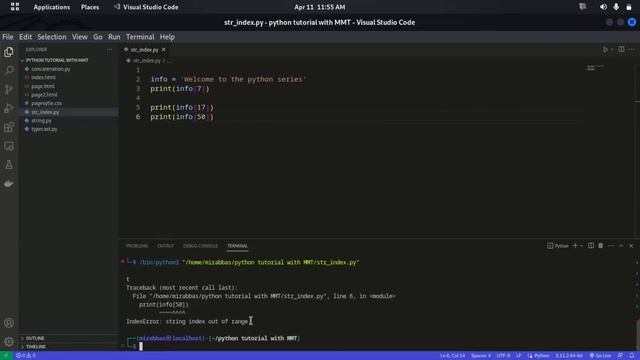
Task: Open the Search view in activity bar
Action: click(x=9, y=71)
